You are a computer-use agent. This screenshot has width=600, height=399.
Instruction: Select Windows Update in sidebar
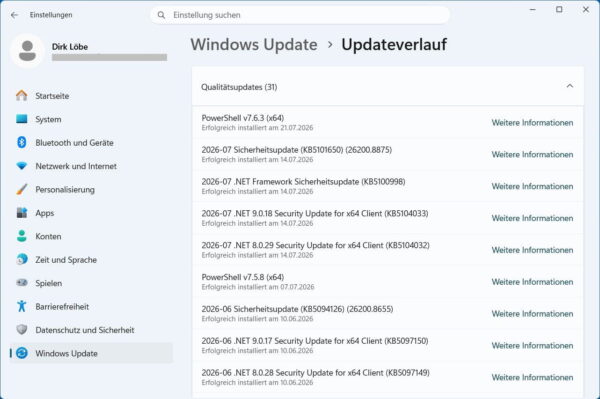(x=91, y=353)
